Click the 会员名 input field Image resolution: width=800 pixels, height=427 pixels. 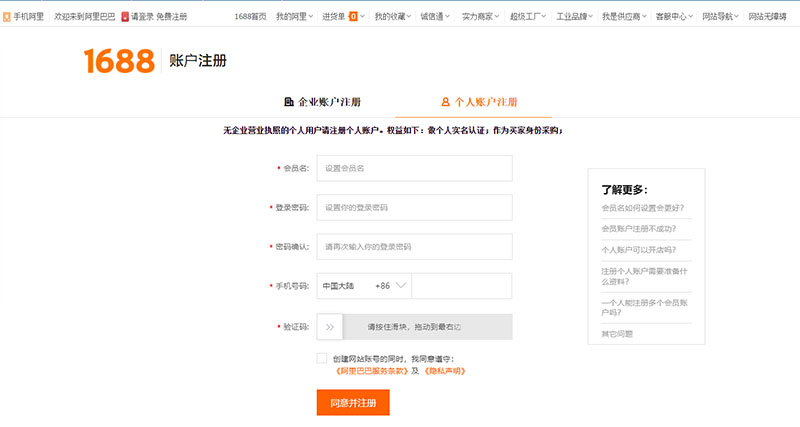pos(414,168)
